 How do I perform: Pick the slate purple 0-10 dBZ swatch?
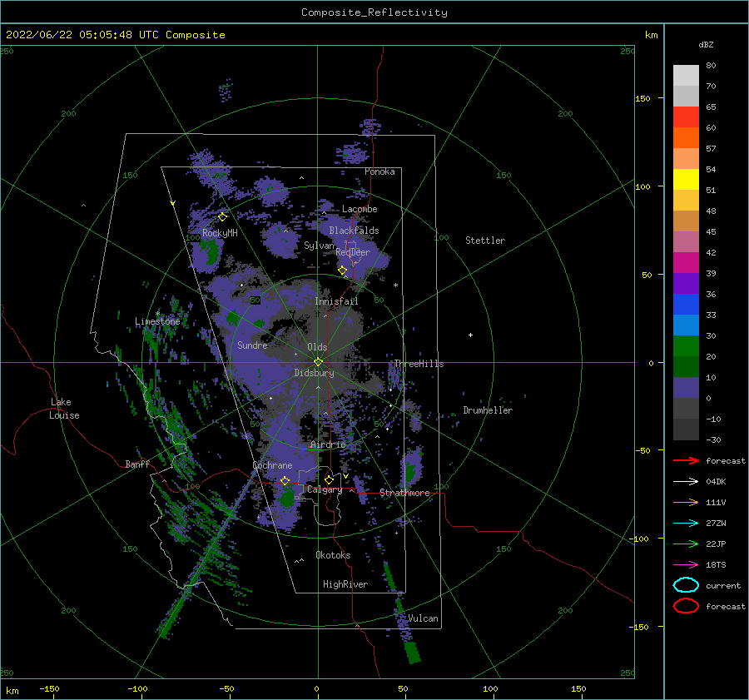686,387
